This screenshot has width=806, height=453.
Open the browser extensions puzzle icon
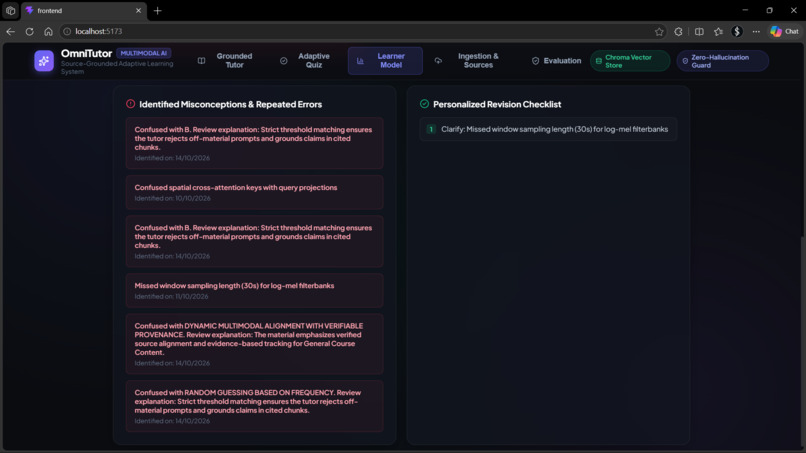coord(679,31)
